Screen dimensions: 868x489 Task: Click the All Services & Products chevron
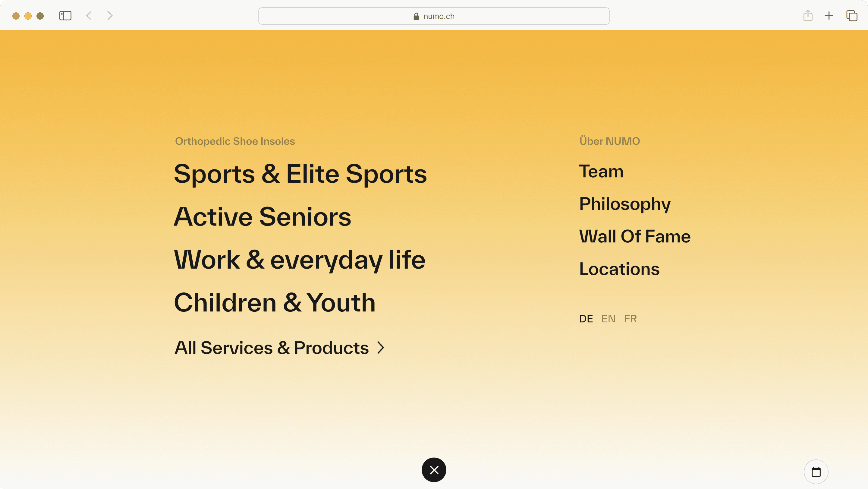coord(381,348)
